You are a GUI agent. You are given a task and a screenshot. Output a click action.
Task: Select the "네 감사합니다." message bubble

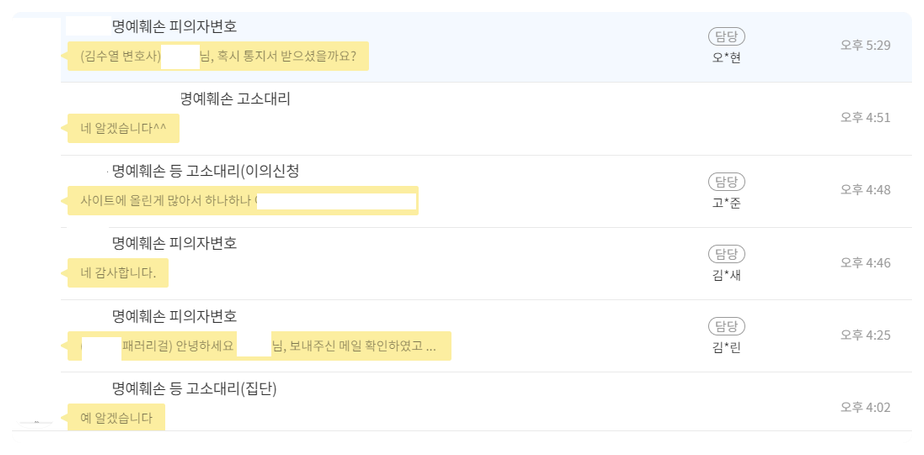[117, 273]
